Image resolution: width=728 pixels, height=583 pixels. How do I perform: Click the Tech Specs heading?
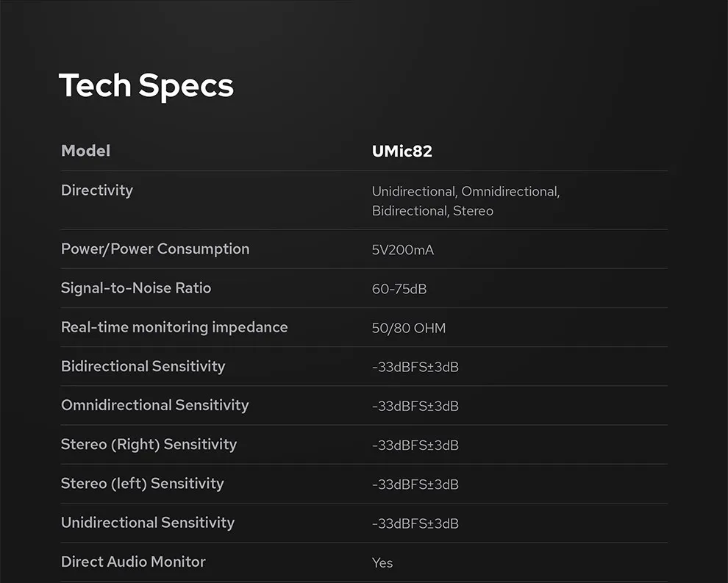pyautogui.click(x=146, y=86)
